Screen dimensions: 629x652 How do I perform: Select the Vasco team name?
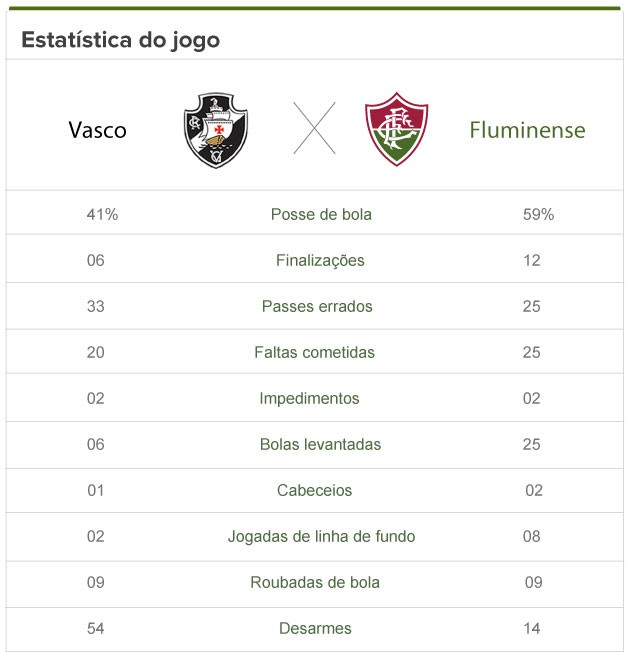pyautogui.click(x=98, y=130)
